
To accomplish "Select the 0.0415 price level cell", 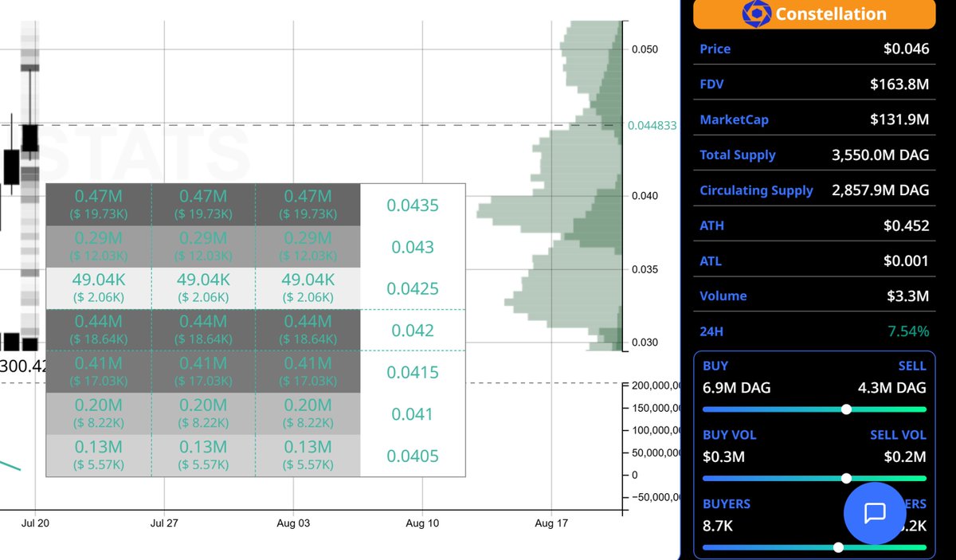I will (x=413, y=372).
